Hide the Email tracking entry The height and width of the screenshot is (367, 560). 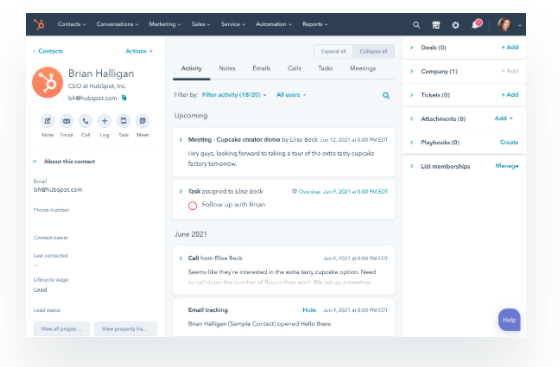click(x=309, y=310)
